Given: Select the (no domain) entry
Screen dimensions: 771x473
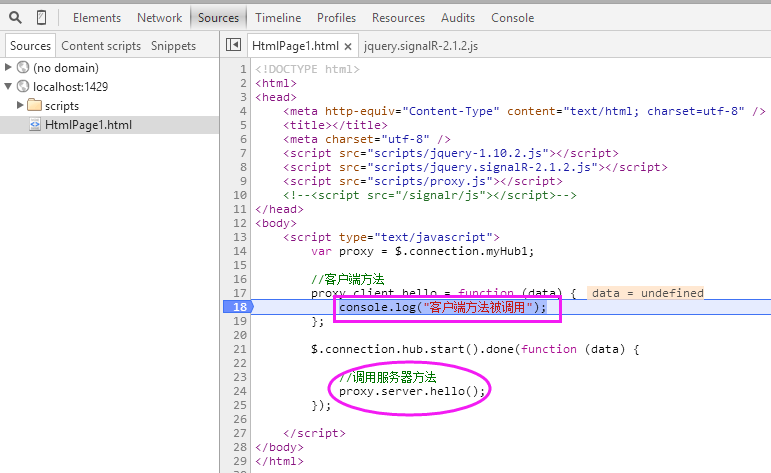Looking at the screenshot, I should click(66, 67).
